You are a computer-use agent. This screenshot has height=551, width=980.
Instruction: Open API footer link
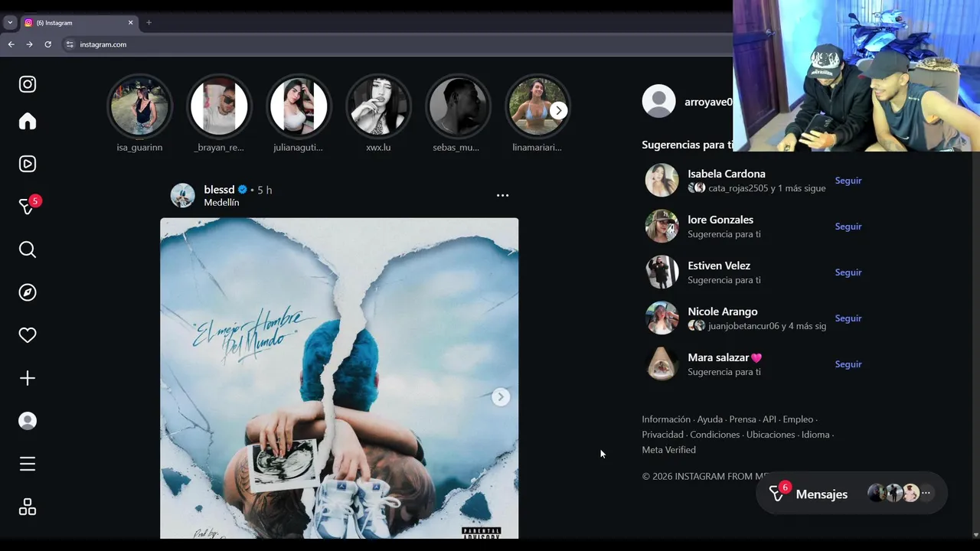pos(769,419)
